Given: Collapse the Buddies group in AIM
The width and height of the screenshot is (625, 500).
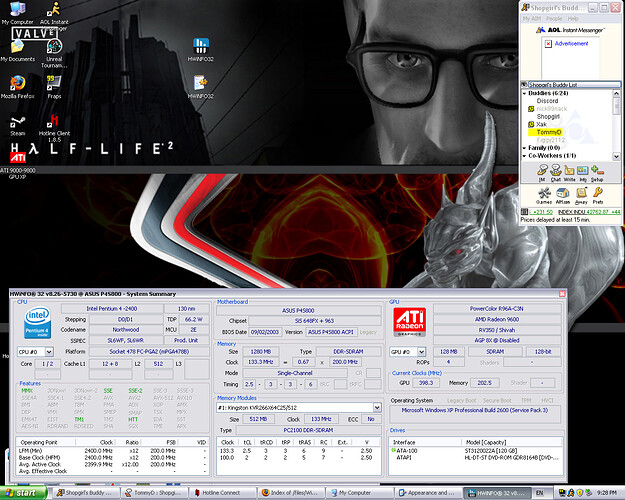Looking at the screenshot, I should click(x=525, y=93).
